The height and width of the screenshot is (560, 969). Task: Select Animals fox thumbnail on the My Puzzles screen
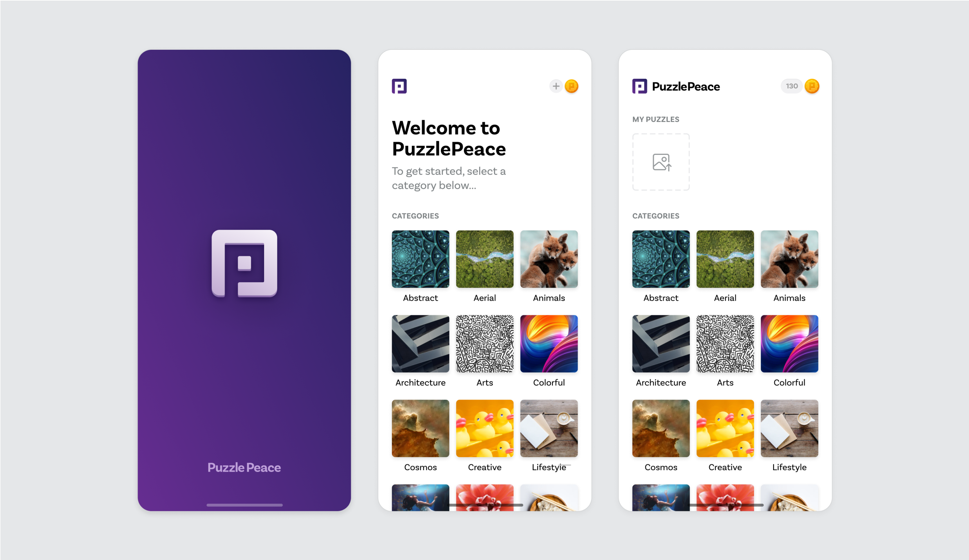[x=789, y=259]
